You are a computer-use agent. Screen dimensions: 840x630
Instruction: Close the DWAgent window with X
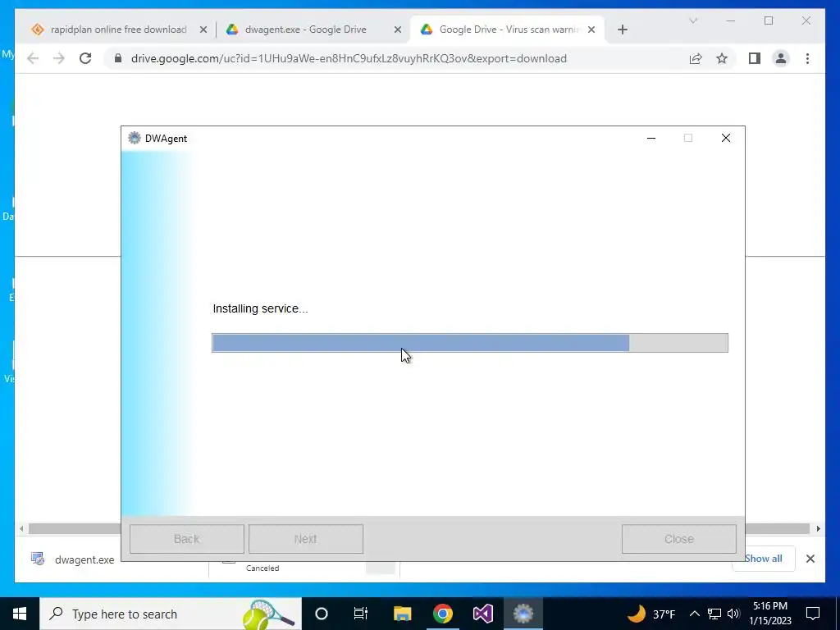(725, 138)
